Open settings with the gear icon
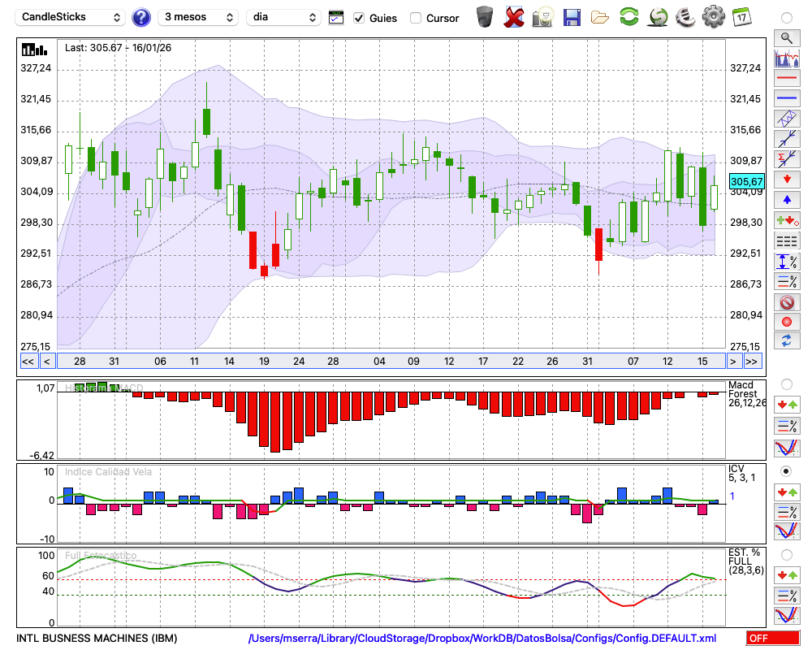The width and height of the screenshot is (812, 650). point(714,16)
